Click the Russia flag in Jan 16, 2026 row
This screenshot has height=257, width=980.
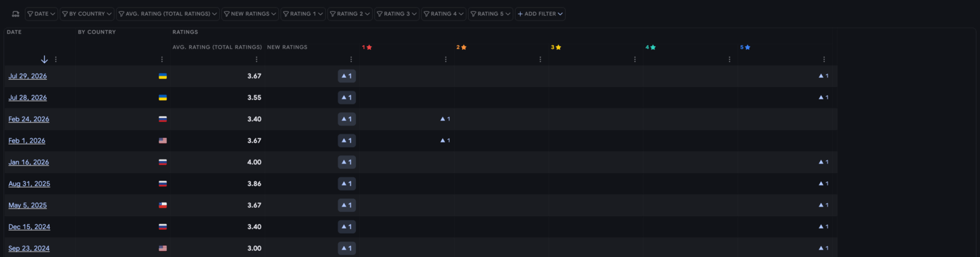(x=163, y=162)
